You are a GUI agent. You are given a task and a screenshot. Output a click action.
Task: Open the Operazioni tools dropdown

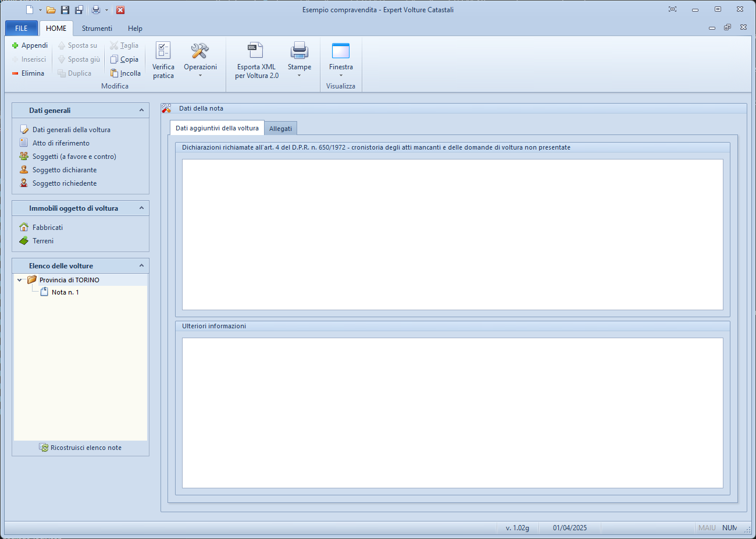click(200, 60)
